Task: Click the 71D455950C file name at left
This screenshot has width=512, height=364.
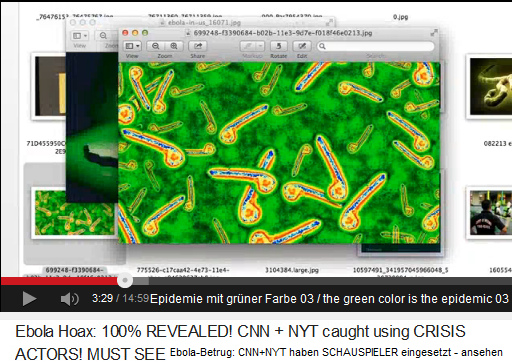Action: click(x=46, y=144)
